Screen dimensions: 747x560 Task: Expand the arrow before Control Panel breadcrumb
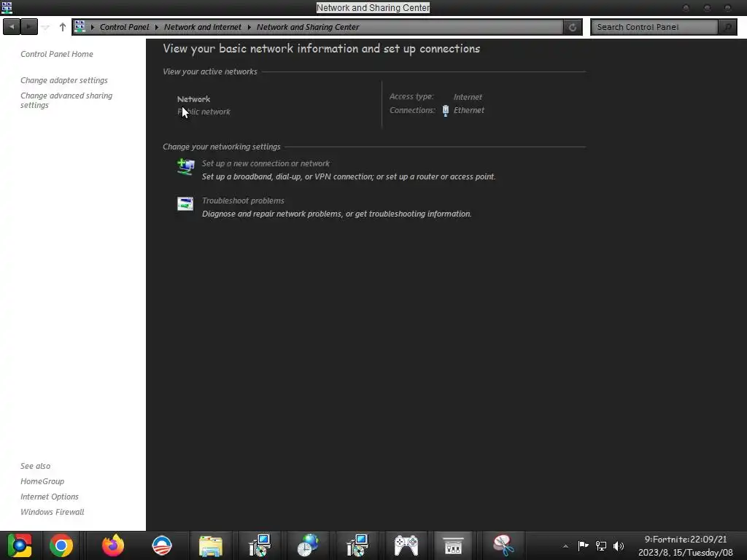[93, 27]
